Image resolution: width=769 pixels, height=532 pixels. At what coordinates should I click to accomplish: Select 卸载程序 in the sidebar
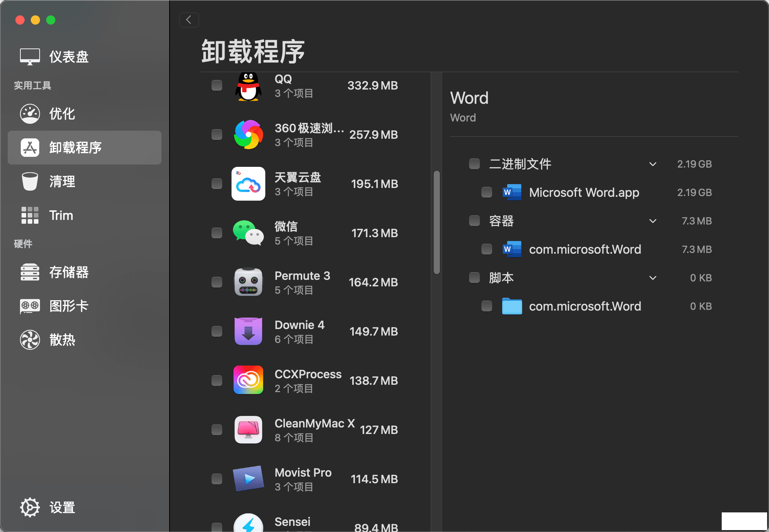[x=85, y=148]
